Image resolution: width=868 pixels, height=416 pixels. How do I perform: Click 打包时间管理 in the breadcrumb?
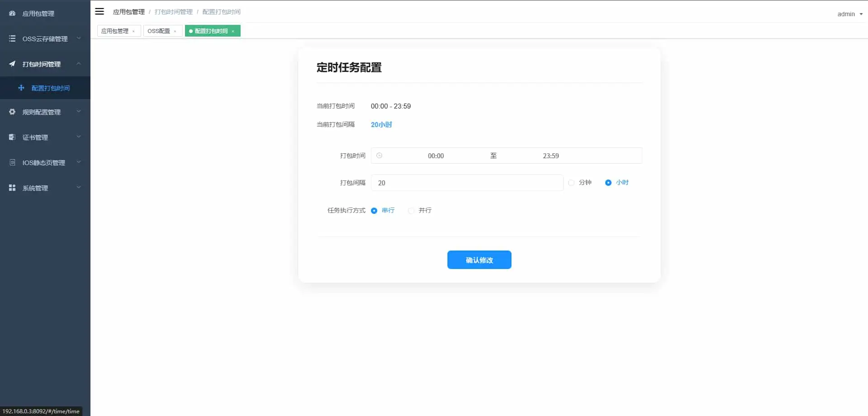pyautogui.click(x=174, y=12)
